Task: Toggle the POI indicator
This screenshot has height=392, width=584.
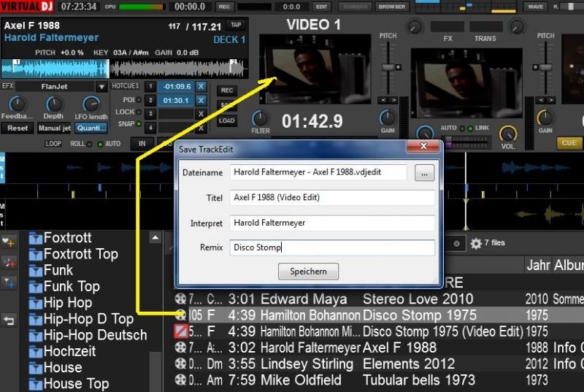Action: [139, 100]
